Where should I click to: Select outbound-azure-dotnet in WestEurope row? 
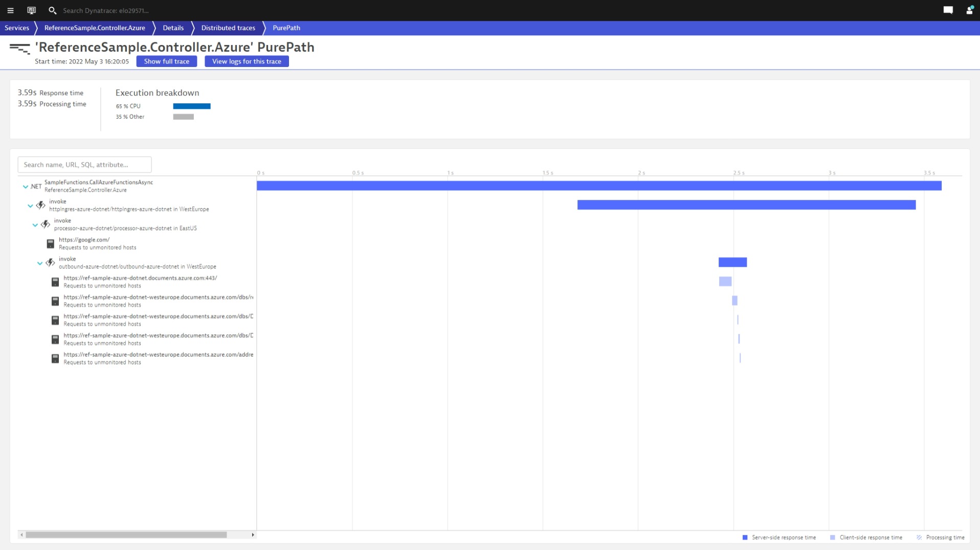click(x=137, y=263)
